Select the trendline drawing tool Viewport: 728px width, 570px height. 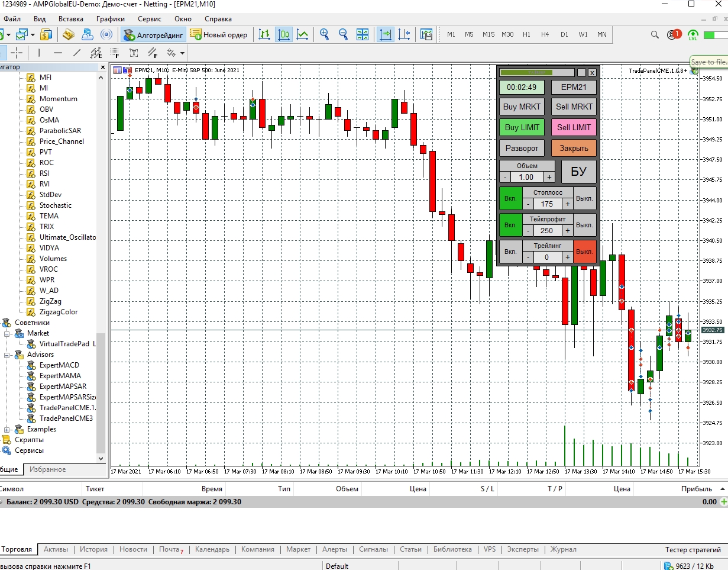tap(77, 53)
